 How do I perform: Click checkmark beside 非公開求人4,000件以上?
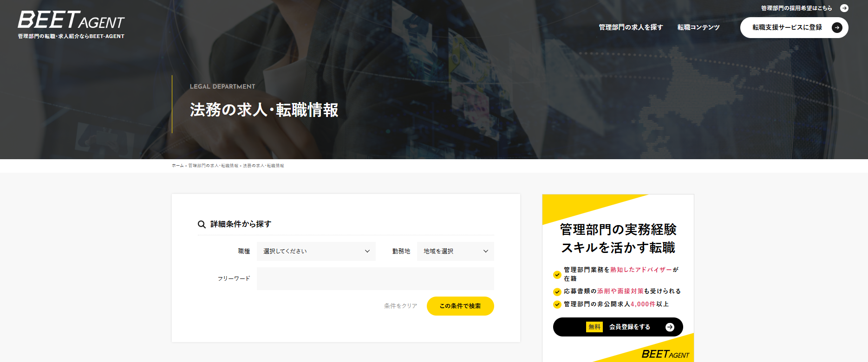point(557,304)
